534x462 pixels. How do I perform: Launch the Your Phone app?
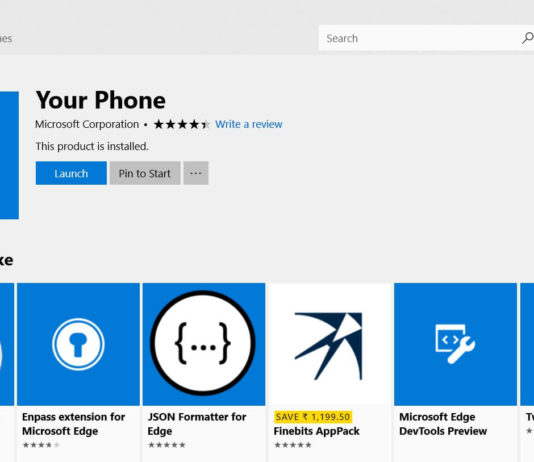coord(71,173)
